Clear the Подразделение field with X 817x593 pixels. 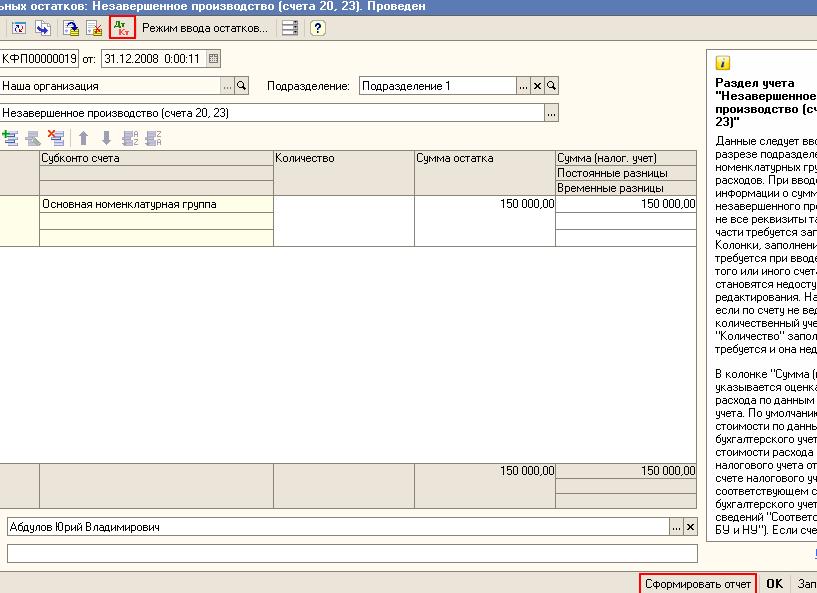pyautogui.click(x=537, y=86)
